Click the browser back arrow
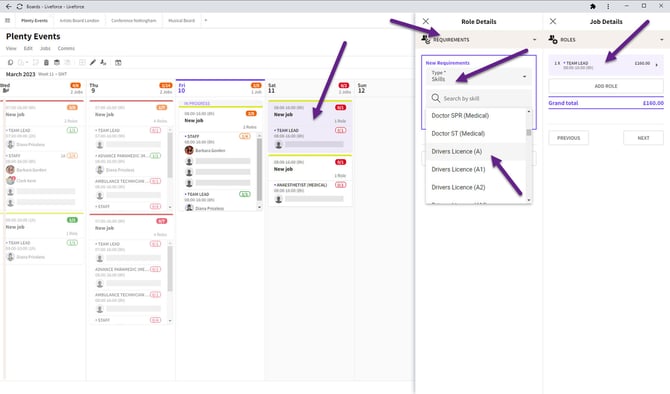The width and height of the screenshot is (670, 394). coord(9,6)
